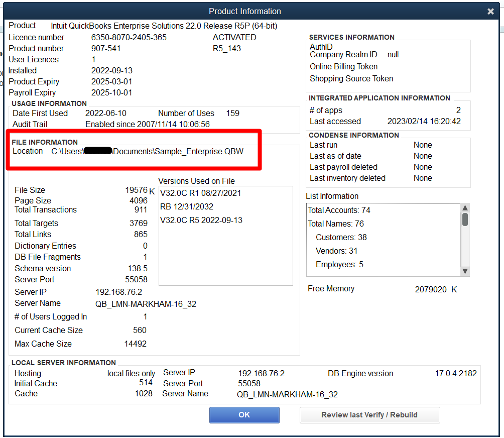
Task: Click Employees: 5 list row
Action: tap(339, 264)
